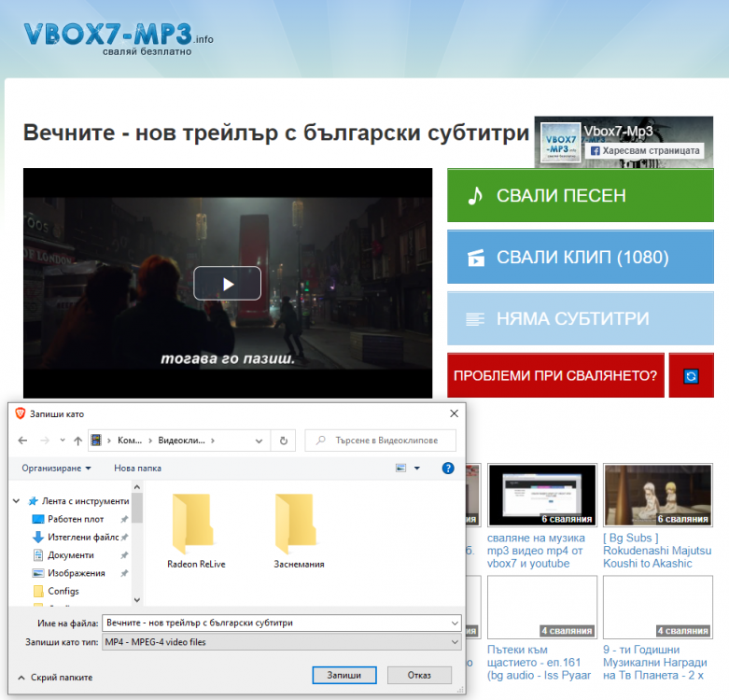Click the green СВАЛИ ПЕСЕН button
729x700 pixels.
(581, 196)
